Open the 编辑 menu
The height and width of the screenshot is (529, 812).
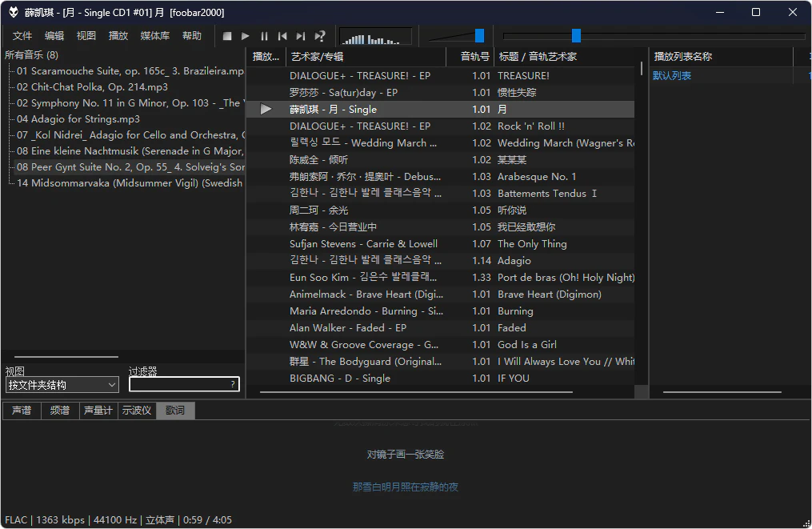54,36
